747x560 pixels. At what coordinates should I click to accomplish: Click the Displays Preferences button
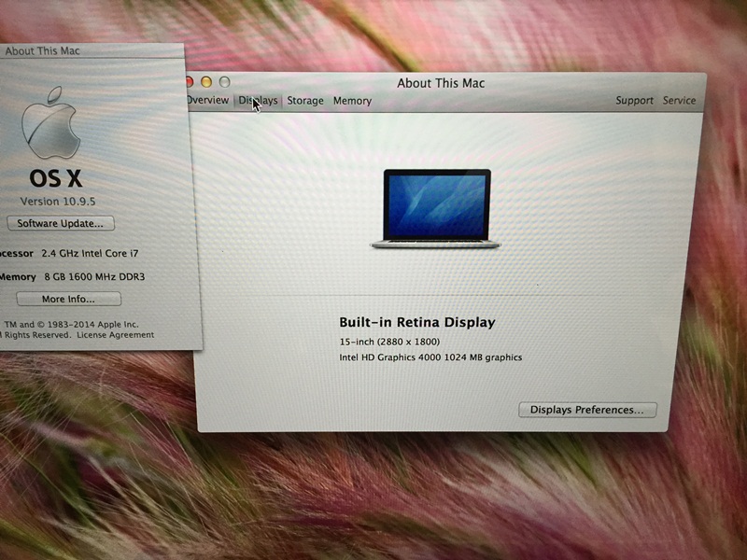tap(587, 410)
